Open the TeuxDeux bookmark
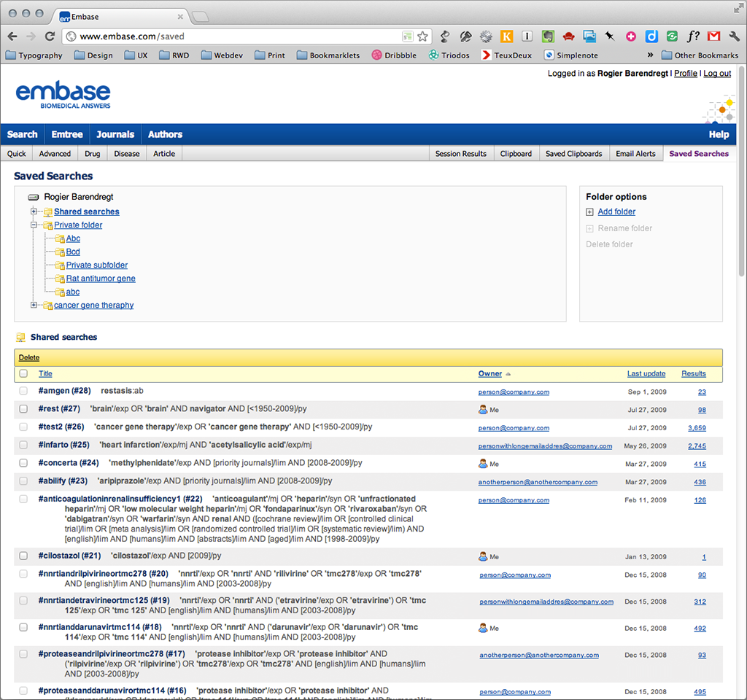The width and height of the screenshot is (747, 700). point(506,55)
